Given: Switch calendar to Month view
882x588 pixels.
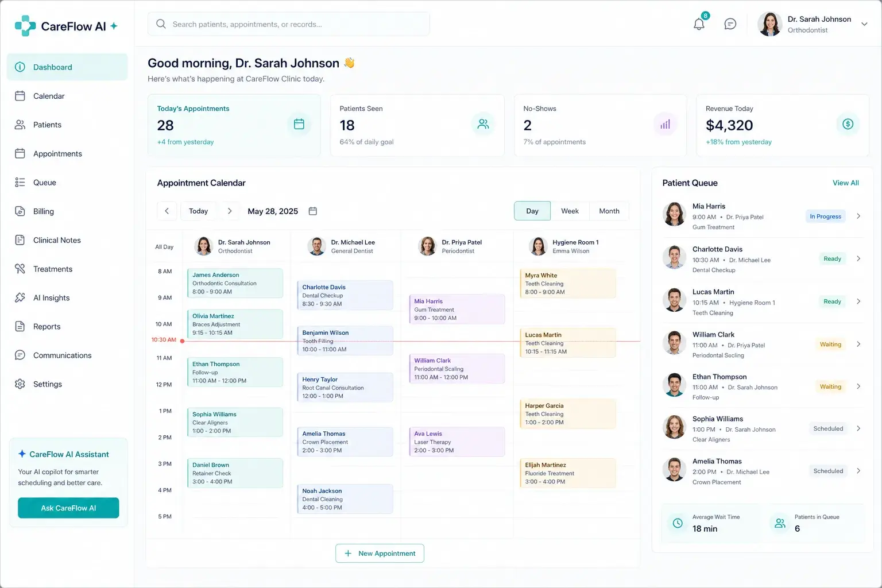Looking at the screenshot, I should [x=609, y=211].
